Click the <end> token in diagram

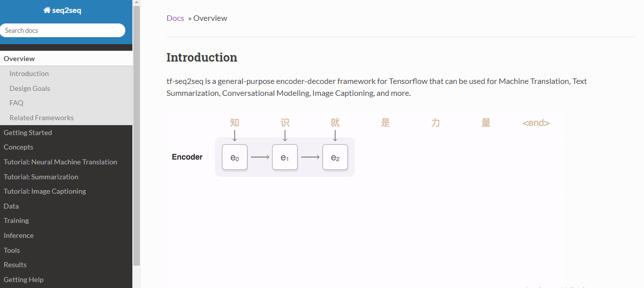pyautogui.click(x=536, y=123)
